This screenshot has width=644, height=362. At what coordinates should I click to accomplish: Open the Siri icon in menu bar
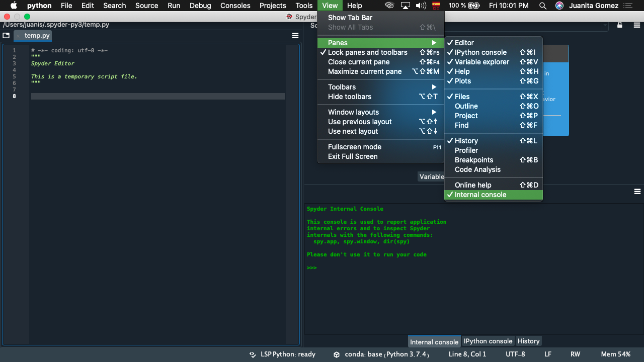click(x=559, y=6)
